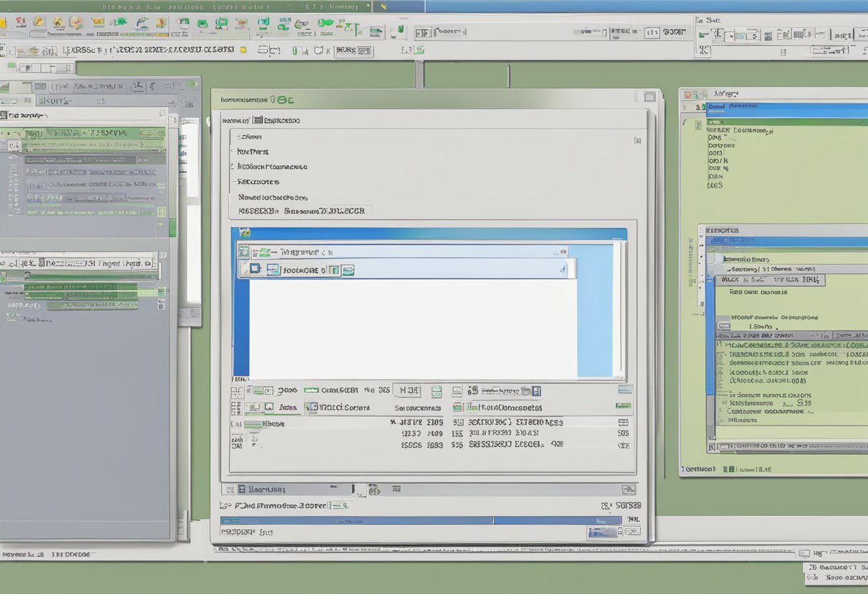This screenshot has height=594, width=868.
Task: Toggle the small checkbox at the left of the bottom search bar
Action: pos(228,489)
